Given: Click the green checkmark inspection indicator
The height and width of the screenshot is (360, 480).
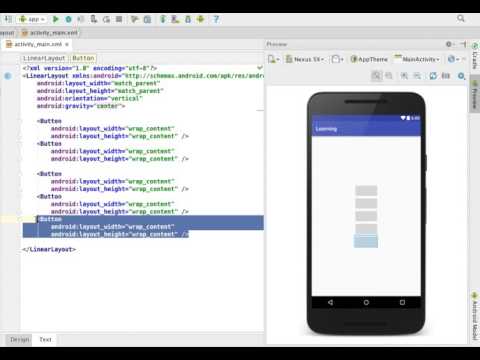Looking at the screenshot, I should [260, 68].
